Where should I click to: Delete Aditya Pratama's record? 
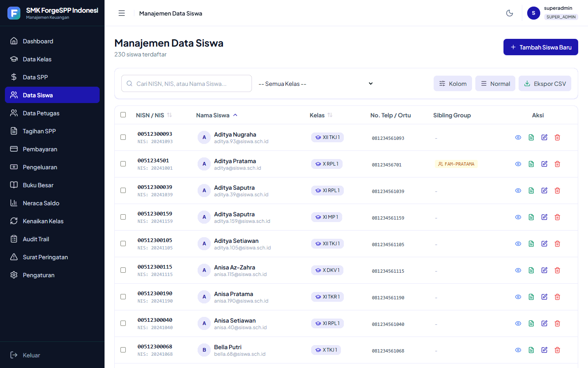[x=557, y=164]
